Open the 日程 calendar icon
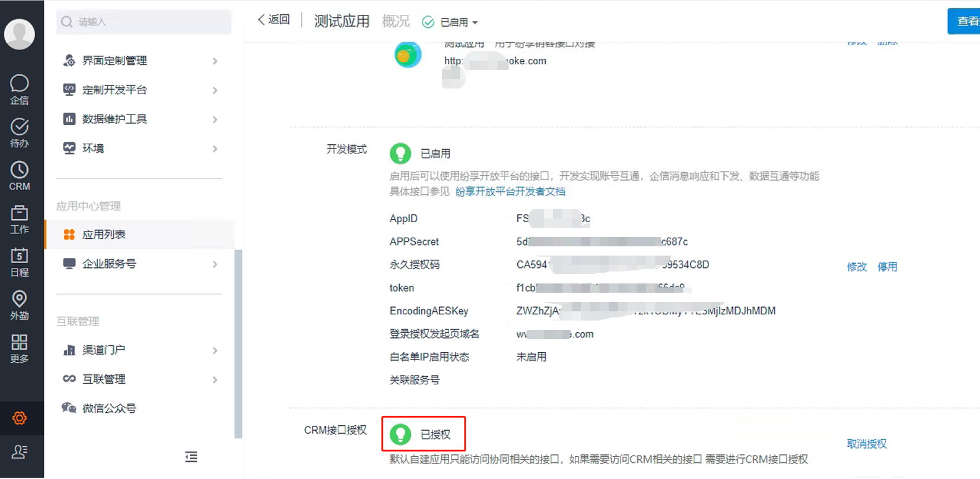The height and width of the screenshot is (479, 980). tap(19, 262)
